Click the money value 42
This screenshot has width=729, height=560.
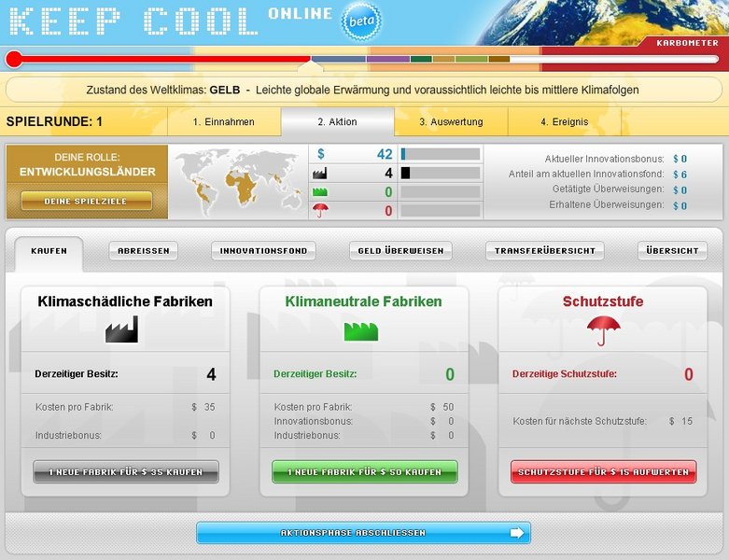click(x=385, y=154)
